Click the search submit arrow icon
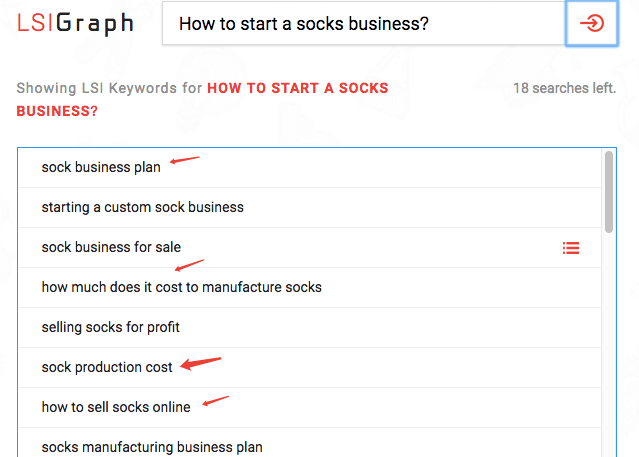The height and width of the screenshot is (457, 639). point(592,23)
